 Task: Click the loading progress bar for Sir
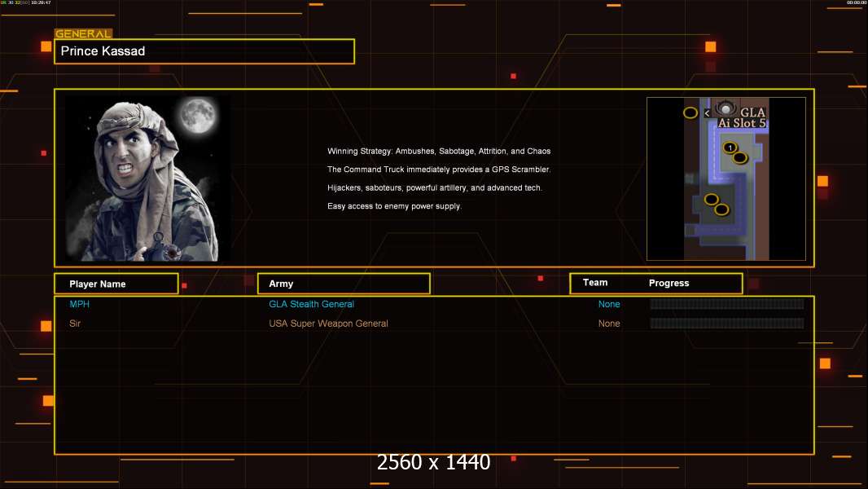pyautogui.click(x=726, y=324)
